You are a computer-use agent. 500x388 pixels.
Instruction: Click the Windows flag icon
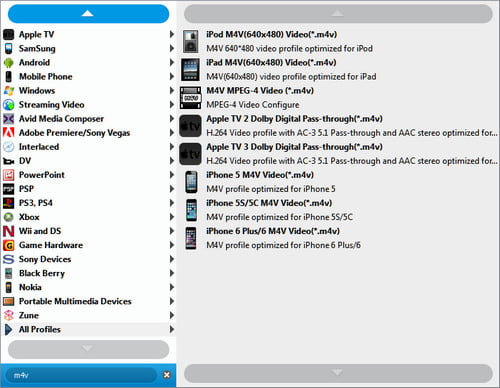pyautogui.click(x=9, y=91)
